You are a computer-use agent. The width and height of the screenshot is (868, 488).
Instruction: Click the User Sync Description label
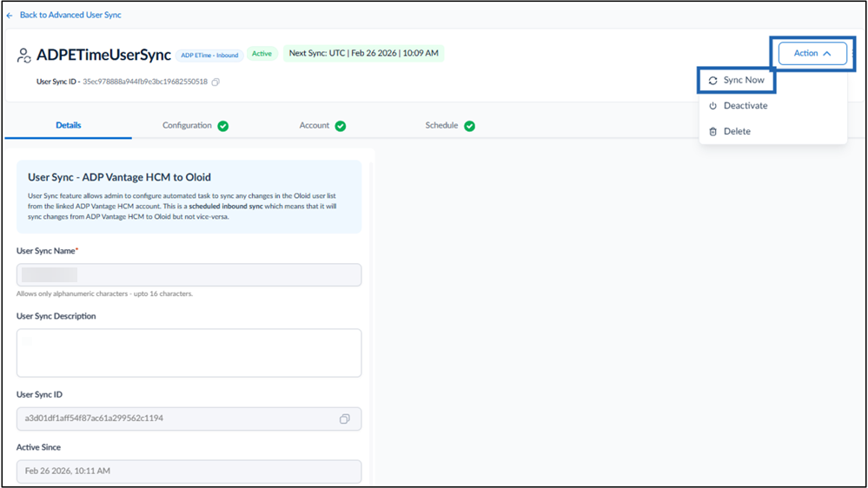(x=56, y=316)
